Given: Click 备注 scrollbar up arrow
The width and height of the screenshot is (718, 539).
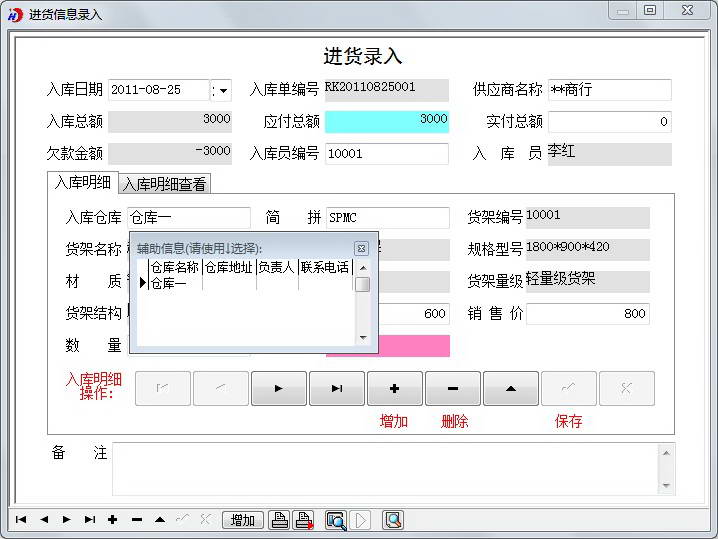Looking at the screenshot, I should [666, 453].
